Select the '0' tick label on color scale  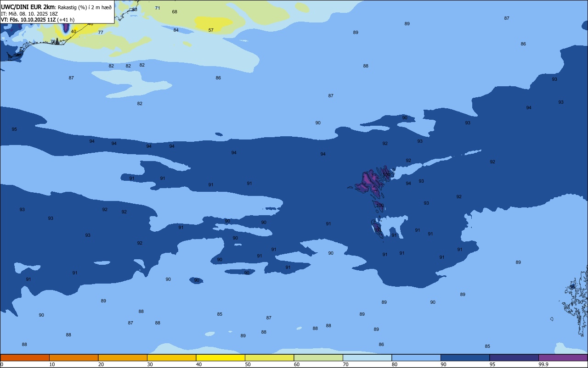click(2, 364)
